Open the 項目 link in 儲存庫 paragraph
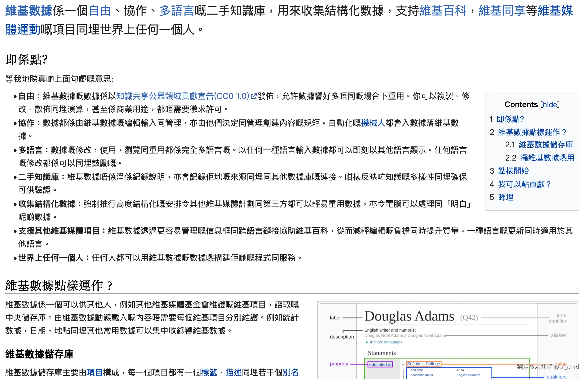Viewport: 588px width, 379px height. pos(95,372)
